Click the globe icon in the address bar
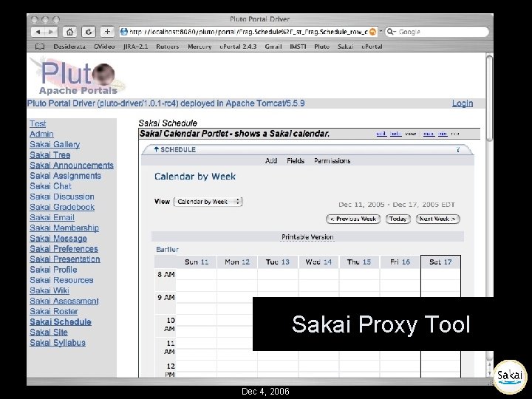Screen dimensions: 532x399 pyautogui.click(x=124, y=32)
